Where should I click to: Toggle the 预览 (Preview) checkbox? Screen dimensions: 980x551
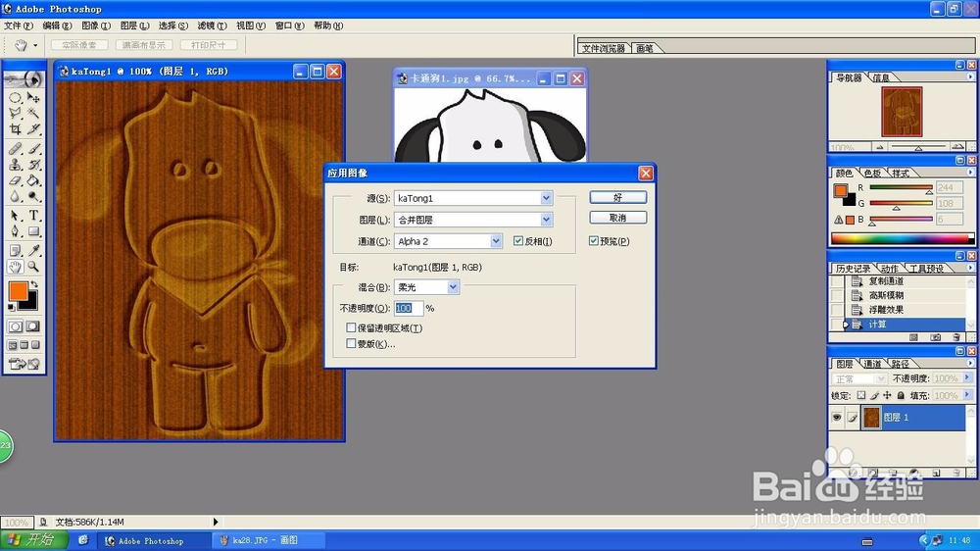(593, 241)
